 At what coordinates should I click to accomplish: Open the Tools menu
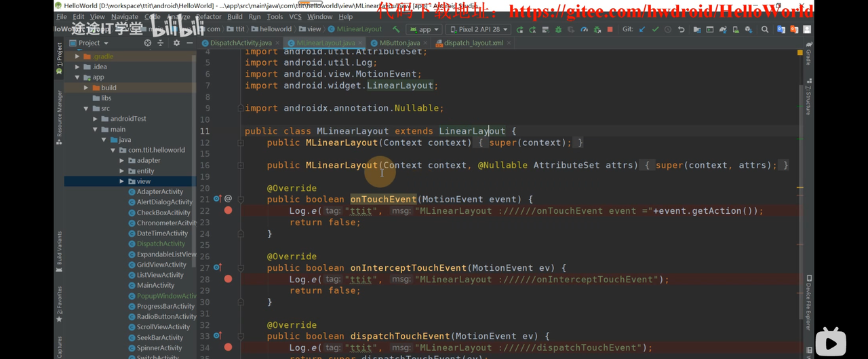tap(275, 16)
